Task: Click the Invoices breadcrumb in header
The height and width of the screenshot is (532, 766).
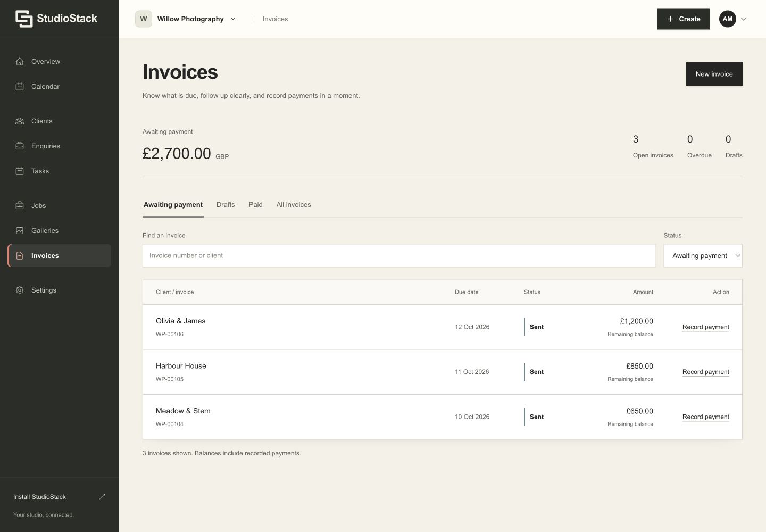Action: (275, 19)
